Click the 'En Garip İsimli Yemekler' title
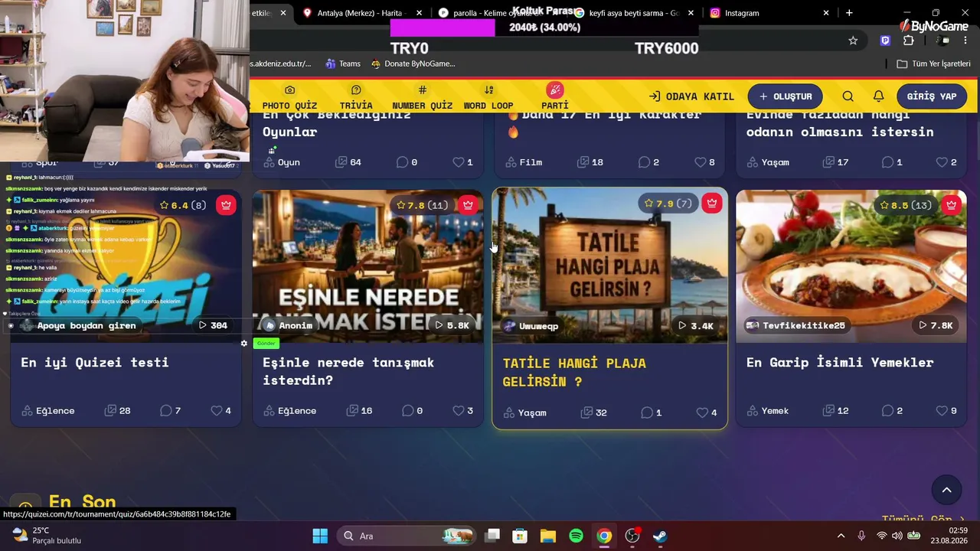The width and height of the screenshot is (980, 551). pyautogui.click(x=840, y=362)
